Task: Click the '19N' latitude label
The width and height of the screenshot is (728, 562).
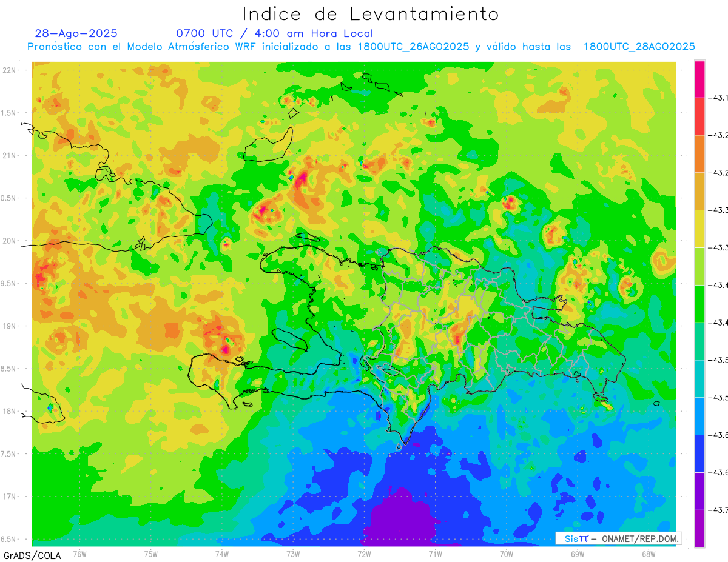Action: click(x=10, y=326)
